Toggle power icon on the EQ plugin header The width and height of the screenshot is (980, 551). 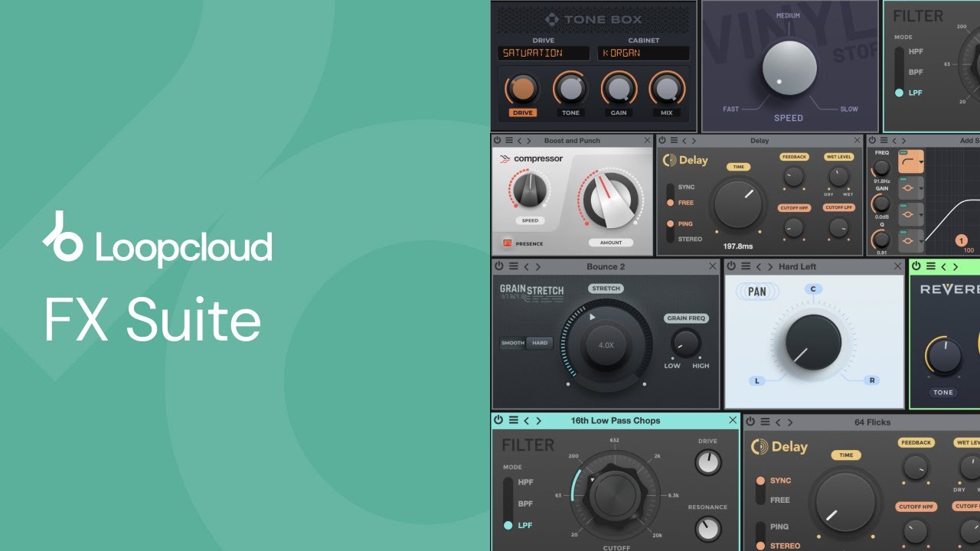(x=872, y=141)
